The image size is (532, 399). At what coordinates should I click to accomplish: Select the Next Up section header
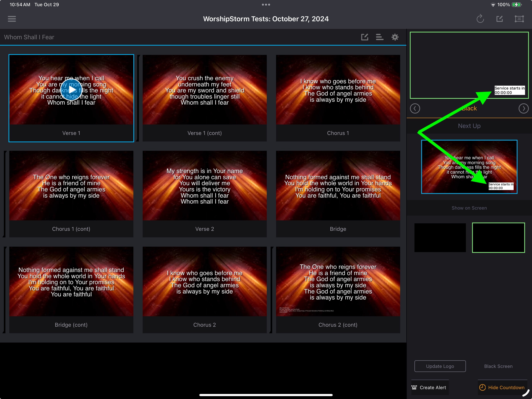(x=469, y=126)
